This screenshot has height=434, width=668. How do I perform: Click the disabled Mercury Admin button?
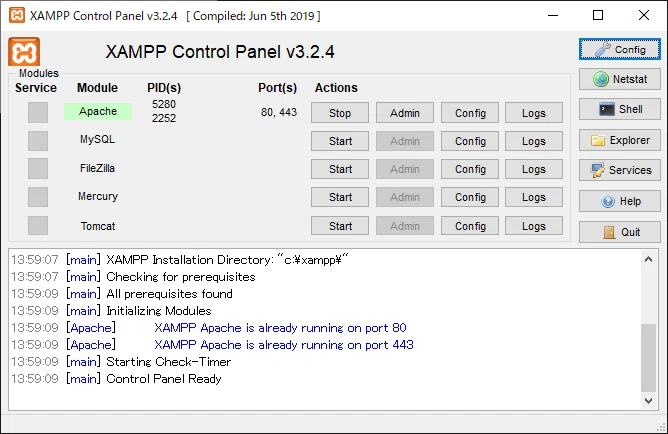click(405, 197)
